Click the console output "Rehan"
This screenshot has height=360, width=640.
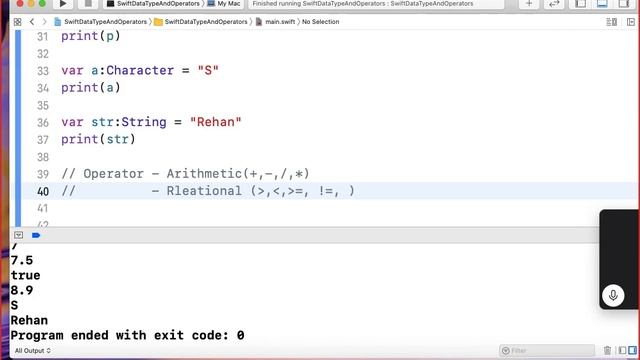coord(29,320)
